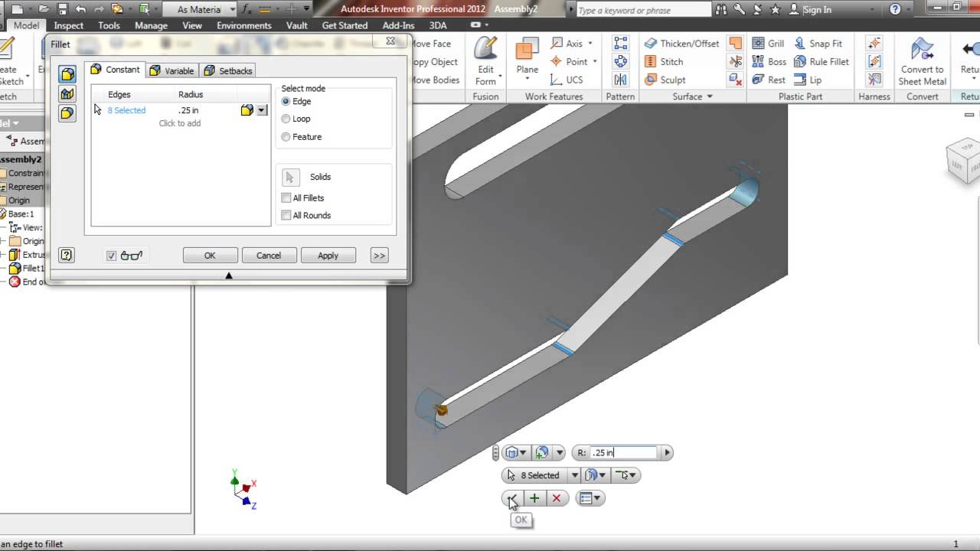Collapse the Fillet dialog using bottom arrow
The height and width of the screenshot is (551, 980).
(228, 275)
